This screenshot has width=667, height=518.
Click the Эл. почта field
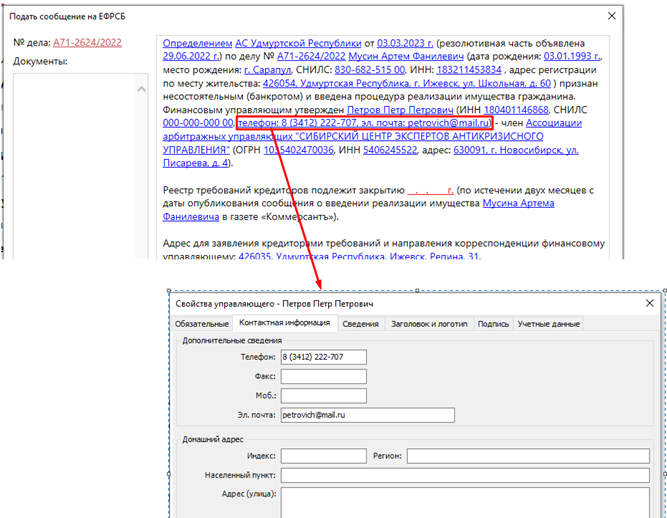pos(368,415)
